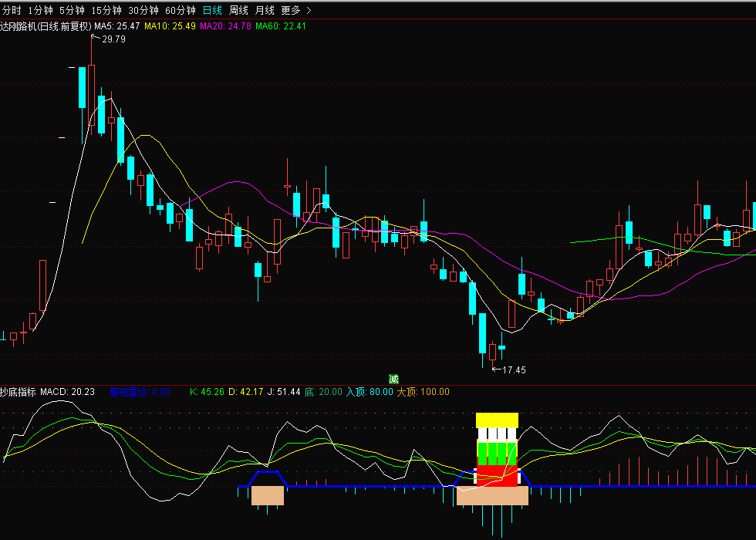Click the yellow block atop the indicator signal
The width and height of the screenshot is (756, 540).
497,420
